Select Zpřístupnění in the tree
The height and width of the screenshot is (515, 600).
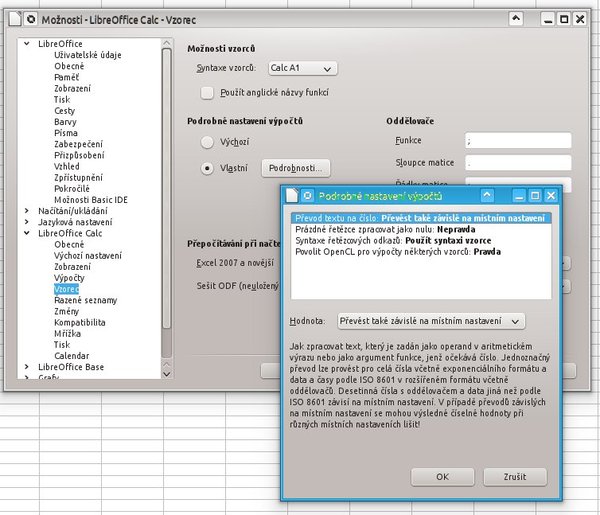(78, 178)
